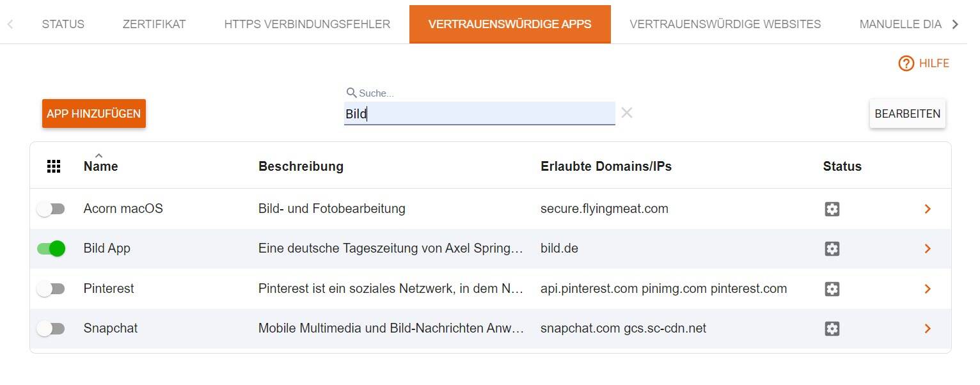Click the Beschreibung column header
The width and height of the screenshot is (980, 385).
pyautogui.click(x=301, y=166)
